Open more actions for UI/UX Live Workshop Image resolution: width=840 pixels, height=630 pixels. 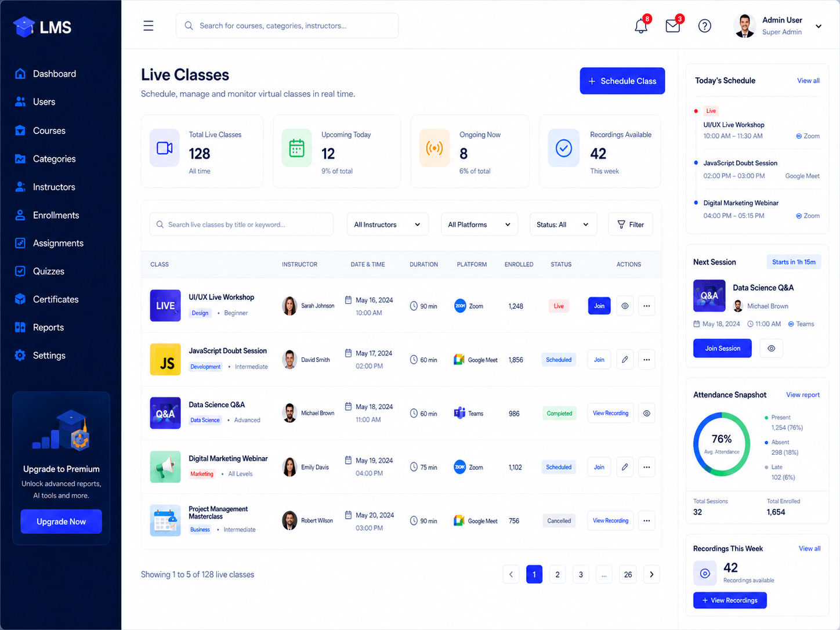647,306
